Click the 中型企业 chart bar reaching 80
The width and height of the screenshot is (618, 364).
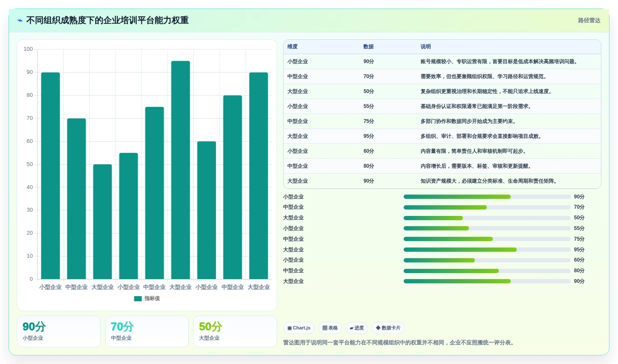click(233, 187)
